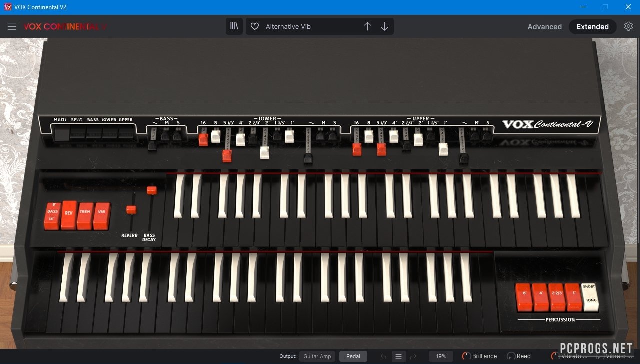Click the Upper 1' white drawbar

point(443,149)
